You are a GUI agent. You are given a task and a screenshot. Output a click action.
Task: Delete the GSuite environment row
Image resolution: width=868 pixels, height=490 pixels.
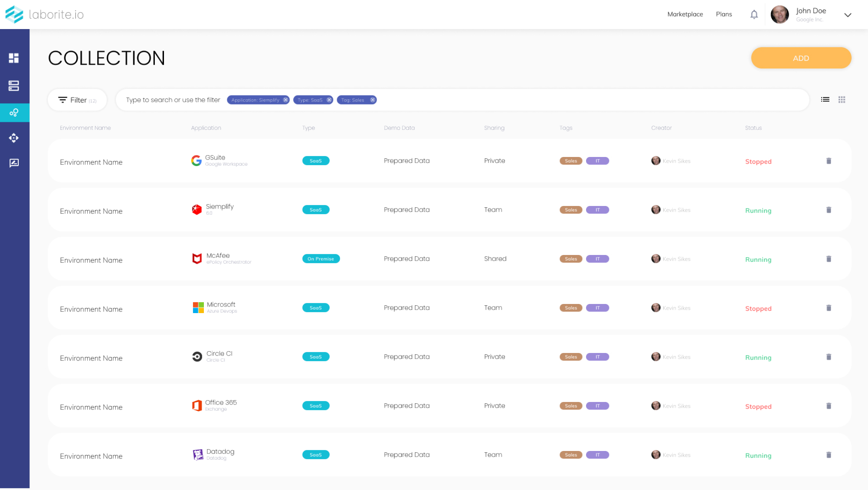tap(829, 161)
